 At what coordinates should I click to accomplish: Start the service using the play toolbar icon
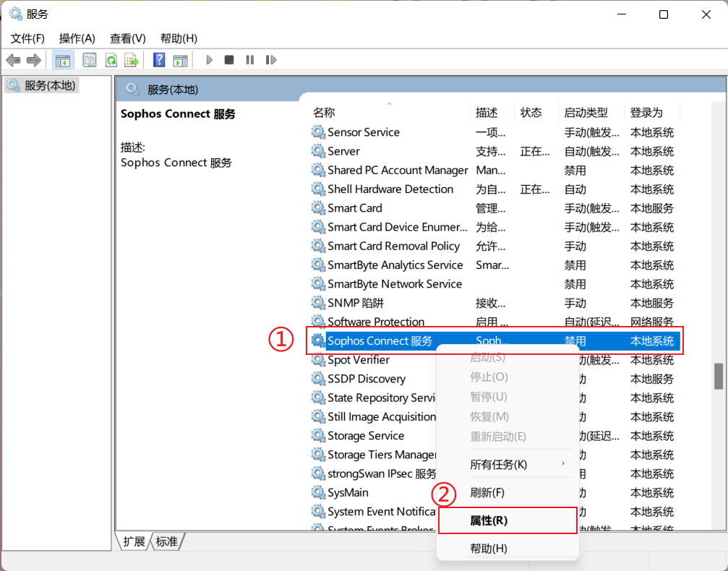(209, 59)
